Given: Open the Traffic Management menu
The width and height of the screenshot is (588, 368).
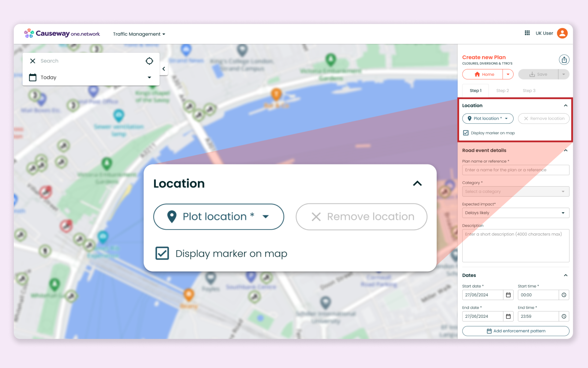Looking at the screenshot, I should click(x=139, y=34).
